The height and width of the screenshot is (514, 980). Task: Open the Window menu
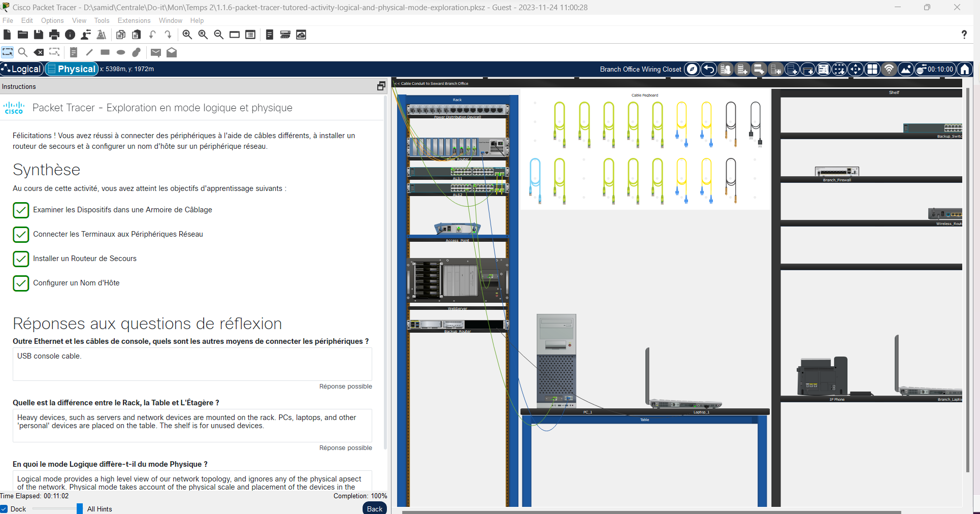171,20
